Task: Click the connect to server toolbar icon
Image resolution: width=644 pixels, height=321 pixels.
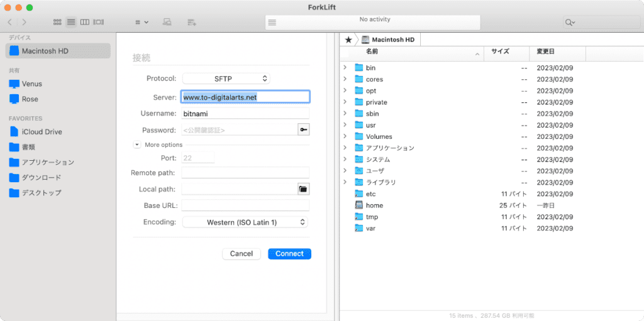Action: pos(167,22)
